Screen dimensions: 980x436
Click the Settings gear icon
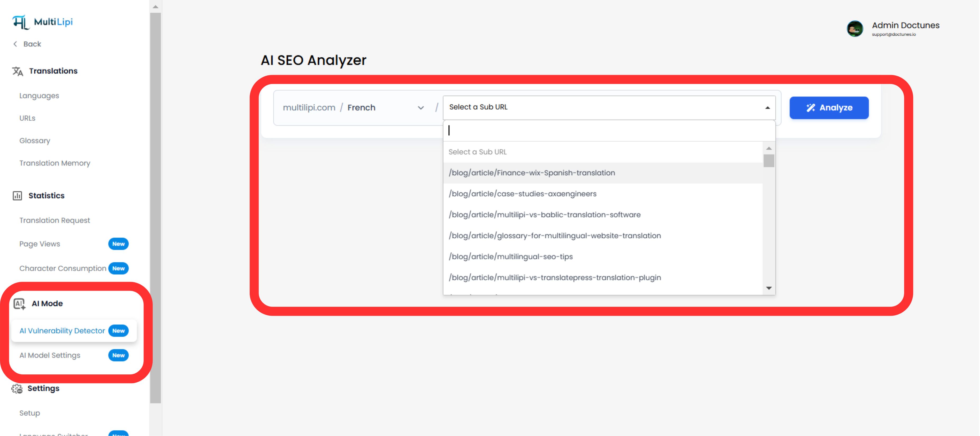click(x=17, y=388)
